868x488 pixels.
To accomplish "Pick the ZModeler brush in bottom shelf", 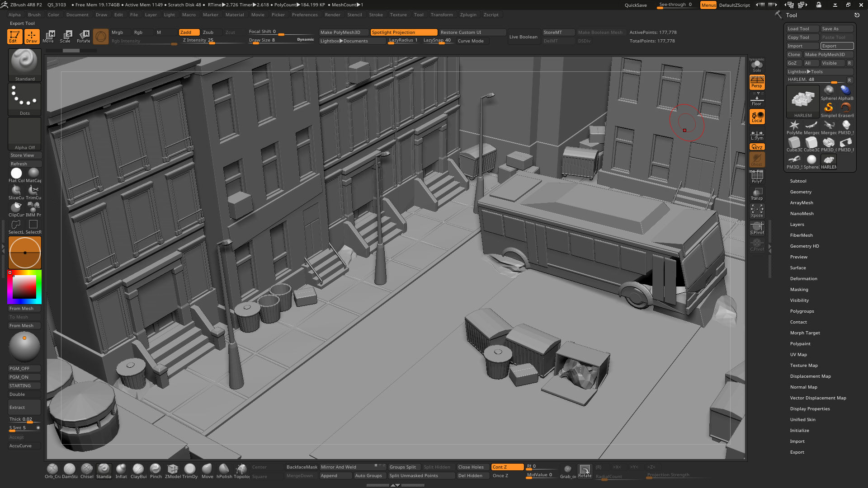I will 173,470.
